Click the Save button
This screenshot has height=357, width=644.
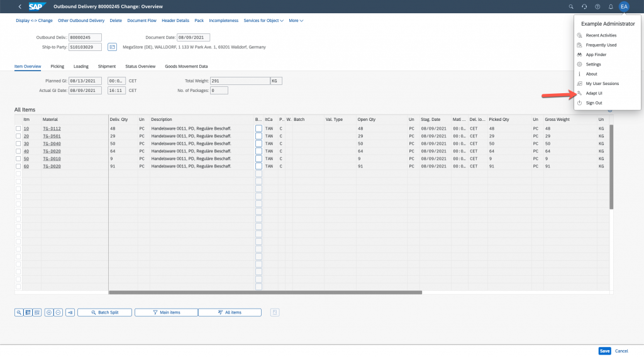(604, 351)
